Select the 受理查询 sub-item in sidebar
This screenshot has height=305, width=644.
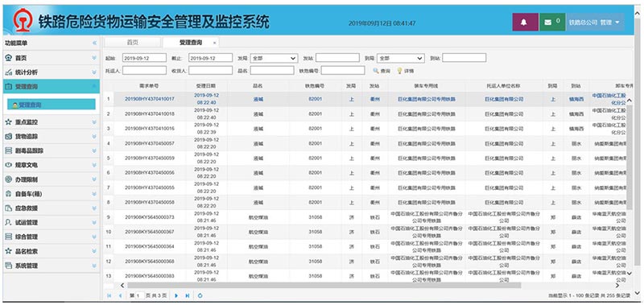(x=52, y=105)
